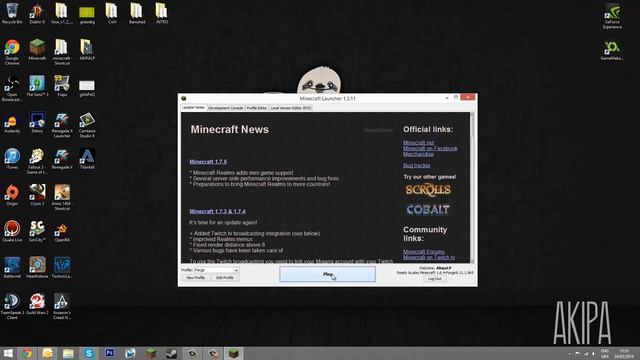The height and width of the screenshot is (360, 640).
Task: Open the Fraps desktop shortcut
Action: [62, 86]
